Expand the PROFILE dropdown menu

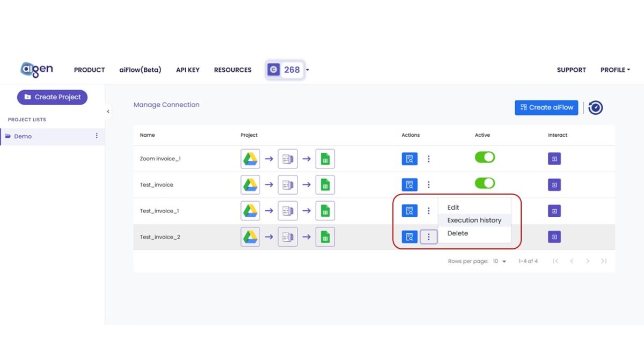[615, 69]
